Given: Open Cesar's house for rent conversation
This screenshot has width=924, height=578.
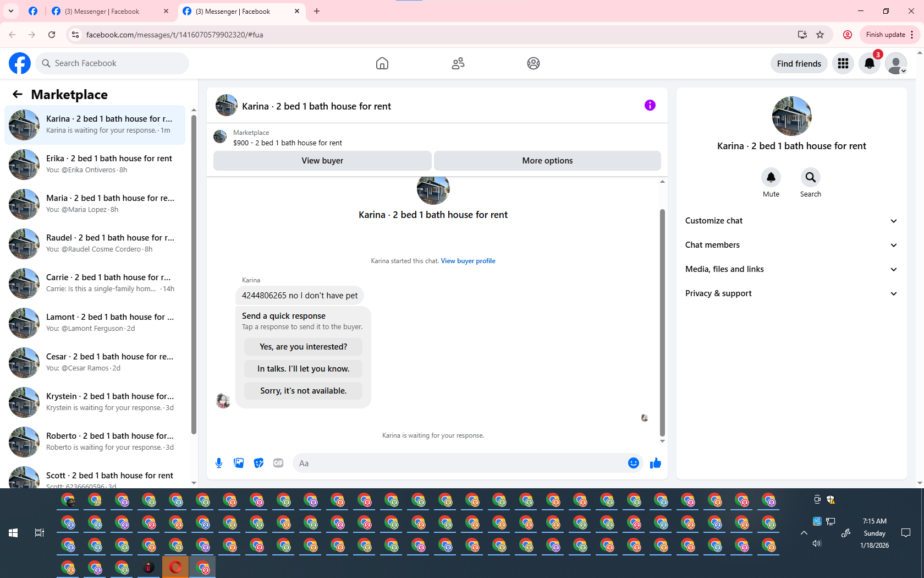Looking at the screenshot, I should (x=95, y=363).
